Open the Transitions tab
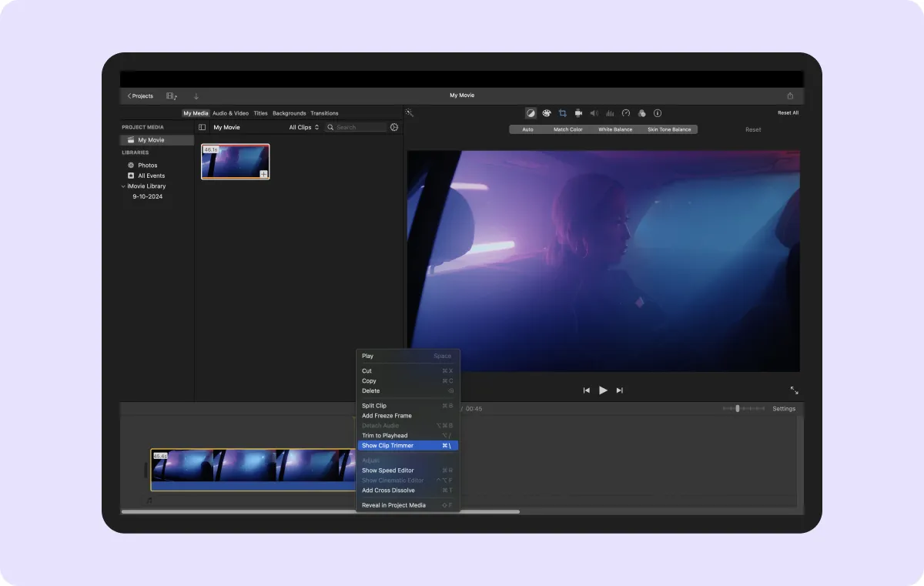 tap(324, 113)
